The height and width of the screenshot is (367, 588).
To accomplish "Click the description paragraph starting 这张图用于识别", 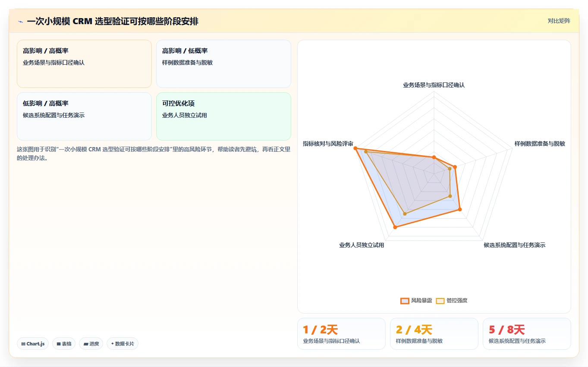I will [154, 154].
